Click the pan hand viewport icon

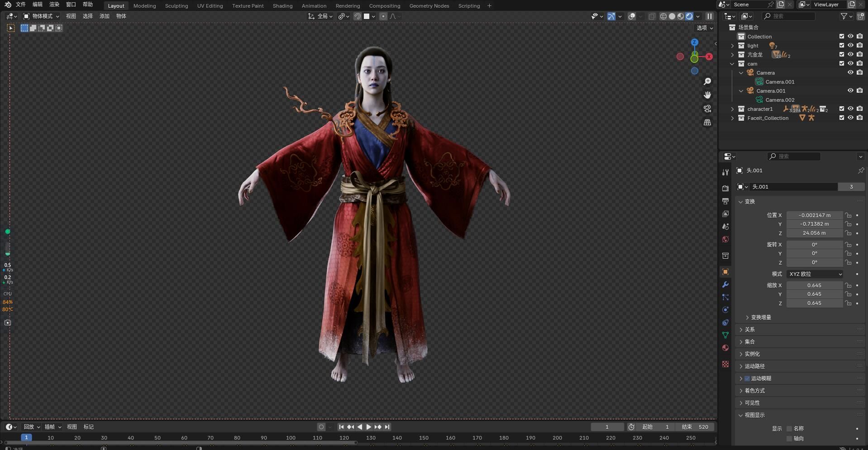coord(707,95)
